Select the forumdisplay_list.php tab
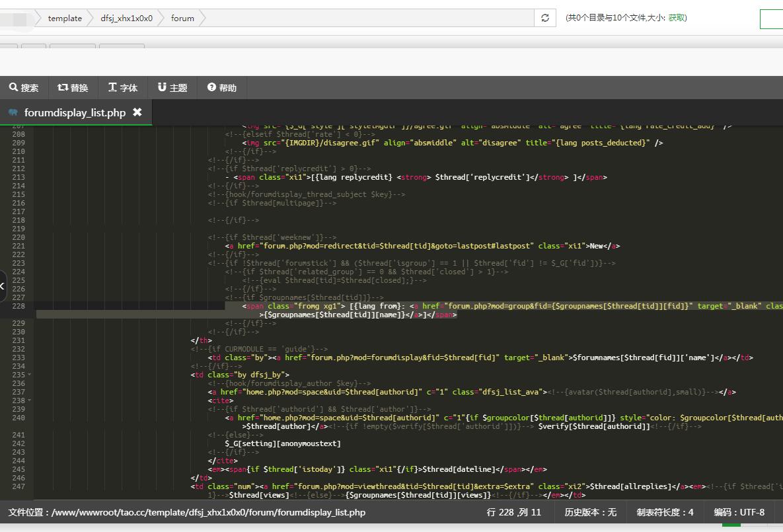The height and width of the screenshot is (532, 783). pyautogui.click(x=75, y=113)
